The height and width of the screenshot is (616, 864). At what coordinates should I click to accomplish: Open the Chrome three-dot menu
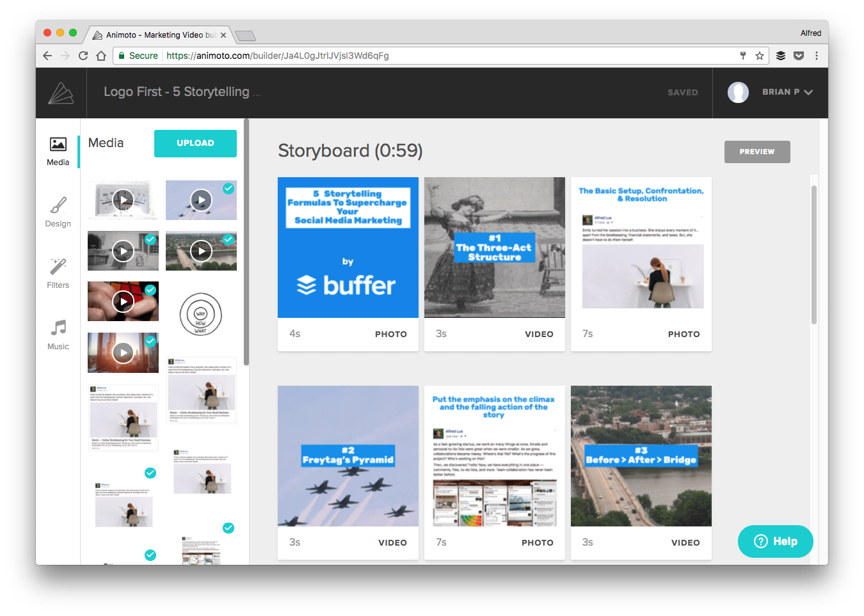coord(817,56)
